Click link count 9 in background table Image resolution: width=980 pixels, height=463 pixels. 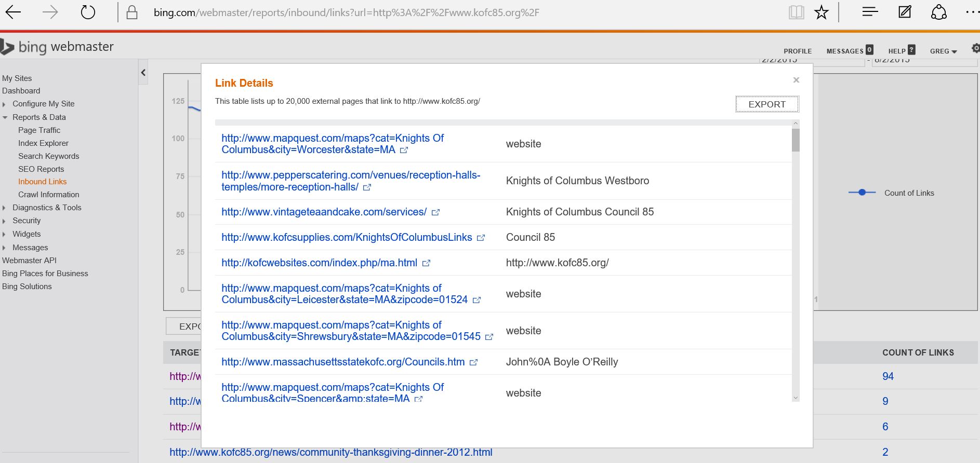click(x=885, y=401)
